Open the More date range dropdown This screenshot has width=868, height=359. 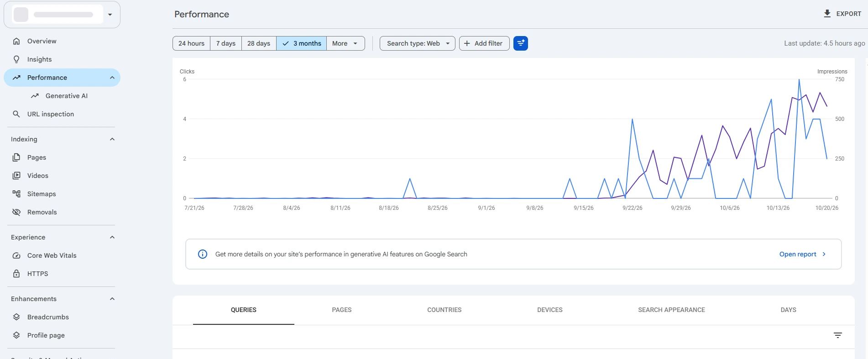coord(345,43)
